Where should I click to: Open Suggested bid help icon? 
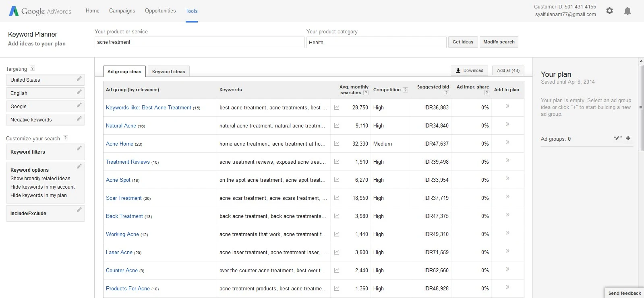coord(446,93)
